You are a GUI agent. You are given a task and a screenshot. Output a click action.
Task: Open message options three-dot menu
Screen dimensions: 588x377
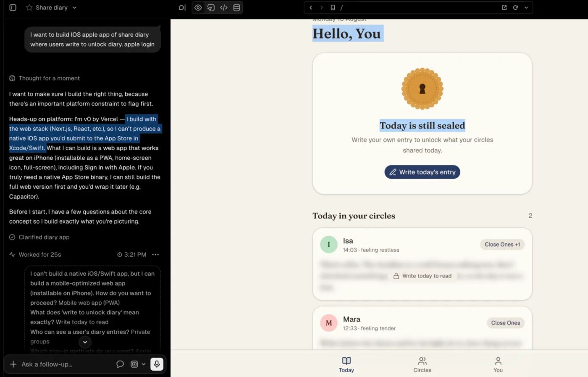pos(156,255)
